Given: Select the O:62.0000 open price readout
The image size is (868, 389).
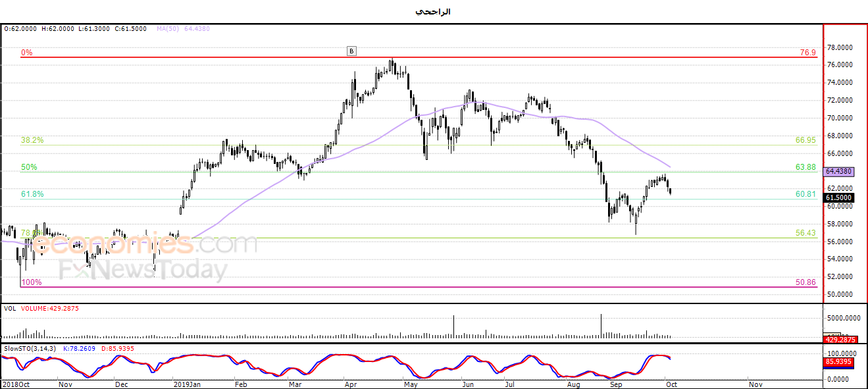Looking at the screenshot, I should [x=20, y=29].
